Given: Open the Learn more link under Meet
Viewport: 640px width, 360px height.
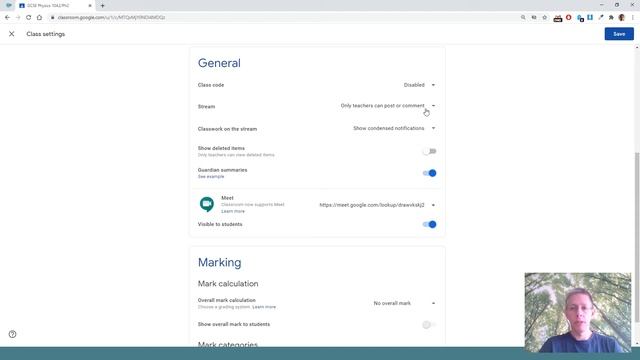Looking at the screenshot, I should click(233, 211).
